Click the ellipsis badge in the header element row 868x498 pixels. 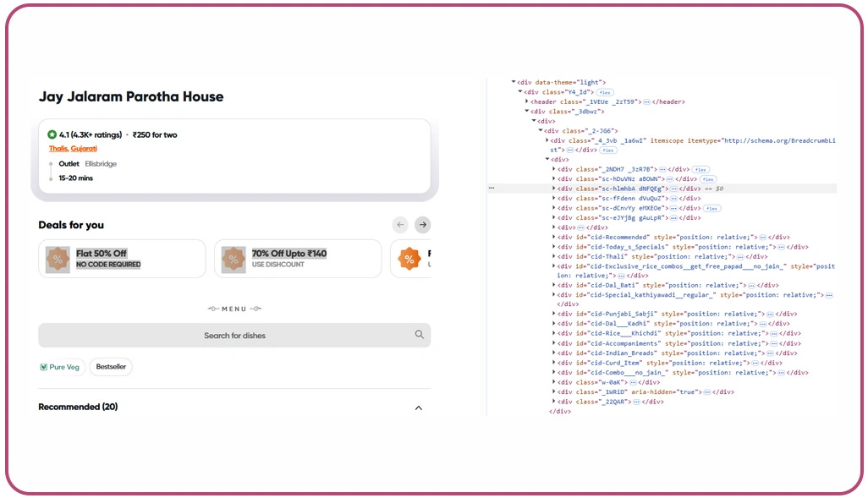tap(646, 101)
